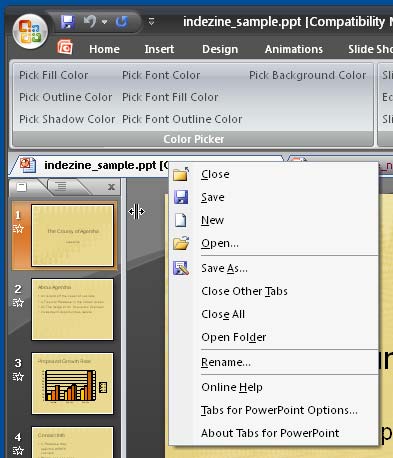The image size is (393, 458).
Task: Select slide 4 thumbnail
Action: pos(72,442)
